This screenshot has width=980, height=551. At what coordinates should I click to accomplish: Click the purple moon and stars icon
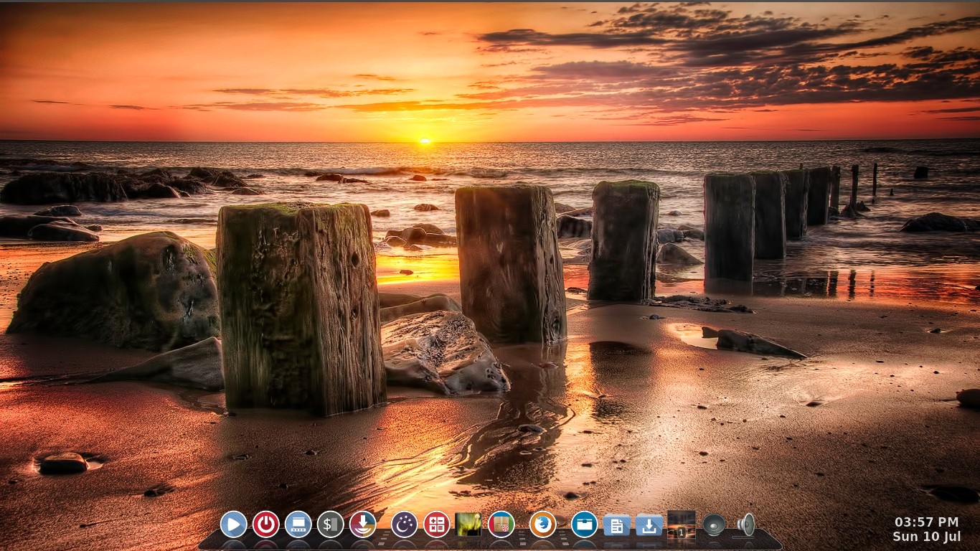click(404, 524)
